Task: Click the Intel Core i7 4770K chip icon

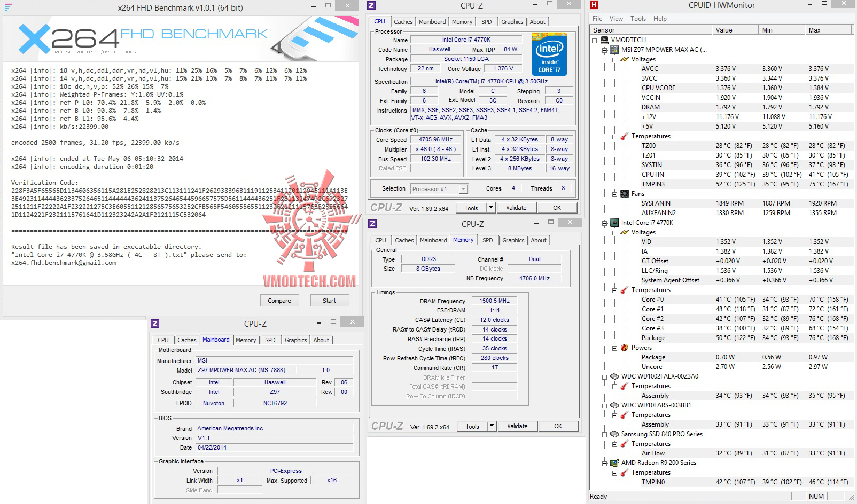Action: 614,223
